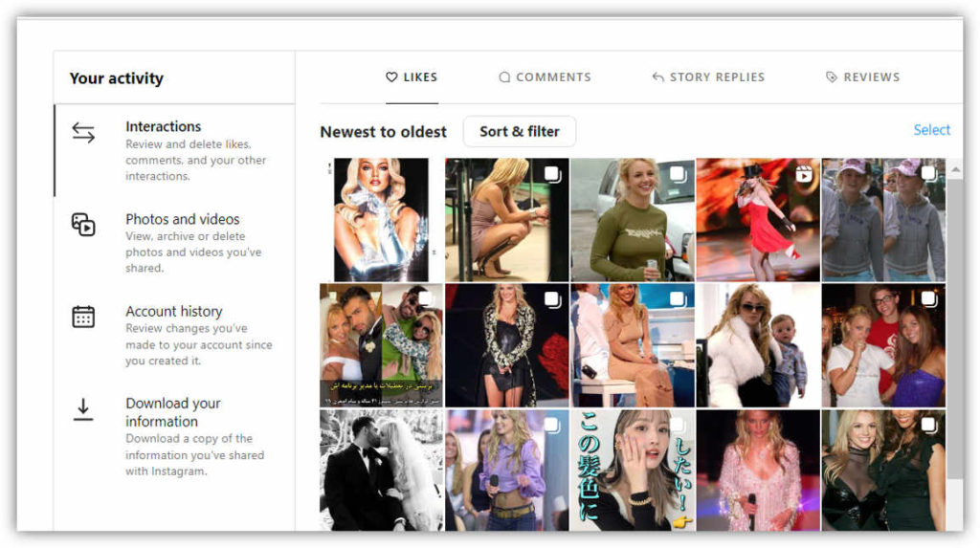Open the Sort & filter options
The width and height of the screenshot is (980, 548).
point(519,131)
